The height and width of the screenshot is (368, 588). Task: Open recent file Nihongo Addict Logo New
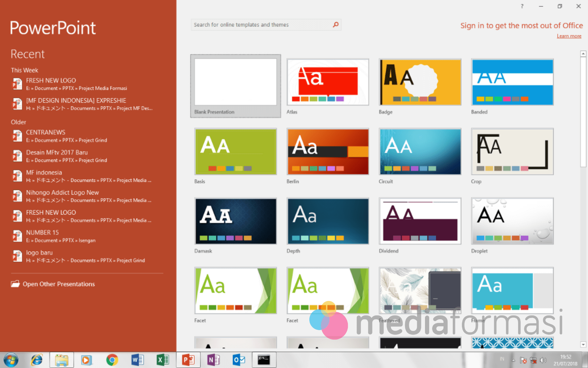(87, 196)
